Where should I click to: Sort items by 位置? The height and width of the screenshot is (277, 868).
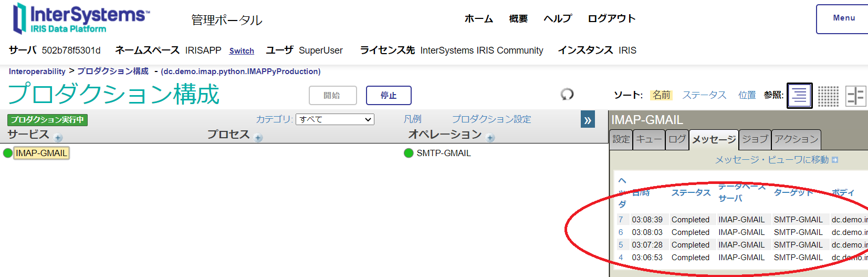point(747,95)
